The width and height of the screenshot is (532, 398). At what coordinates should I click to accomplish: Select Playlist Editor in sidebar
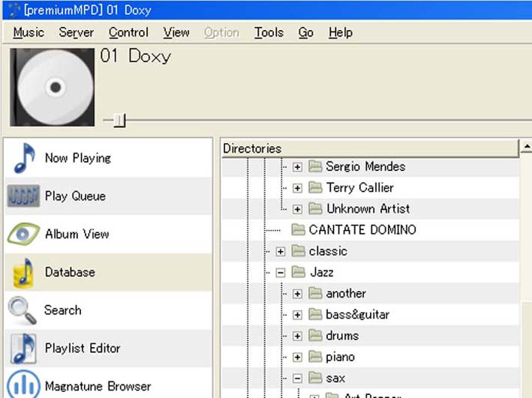pos(108,349)
